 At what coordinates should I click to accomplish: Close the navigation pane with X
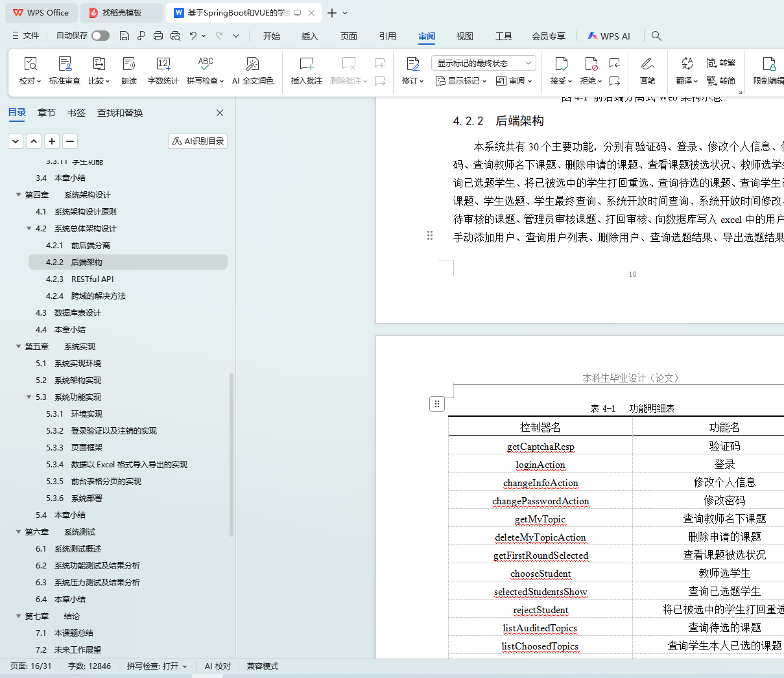point(220,113)
